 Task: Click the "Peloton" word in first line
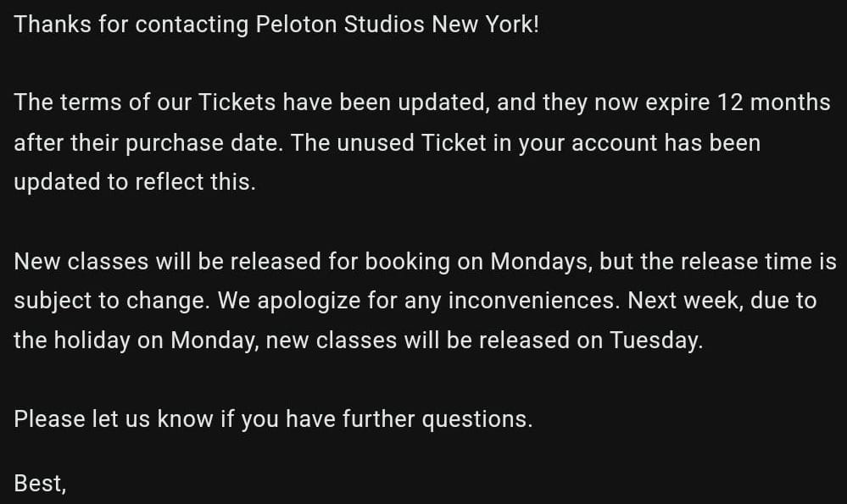(x=298, y=24)
